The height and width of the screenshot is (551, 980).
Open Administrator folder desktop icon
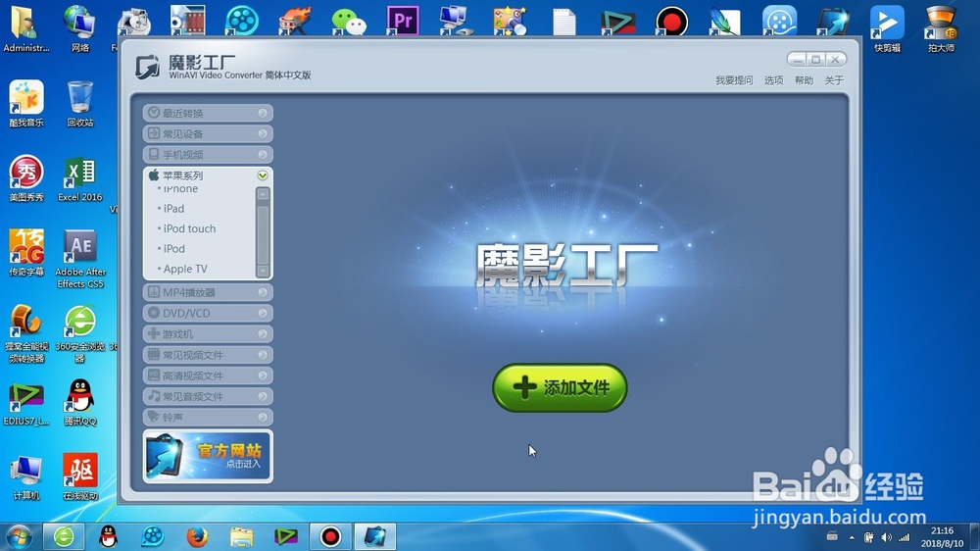click(x=26, y=28)
